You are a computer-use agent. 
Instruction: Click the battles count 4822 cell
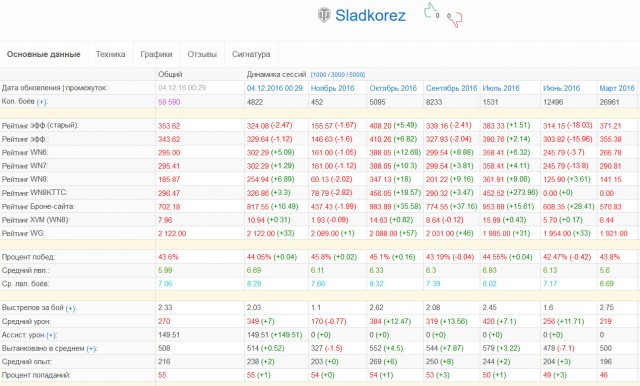tap(255, 102)
